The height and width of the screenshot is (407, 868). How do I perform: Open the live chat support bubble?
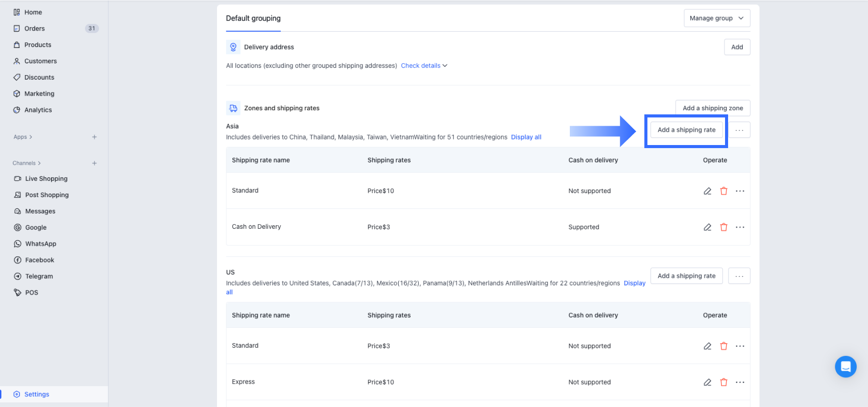(x=846, y=367)
